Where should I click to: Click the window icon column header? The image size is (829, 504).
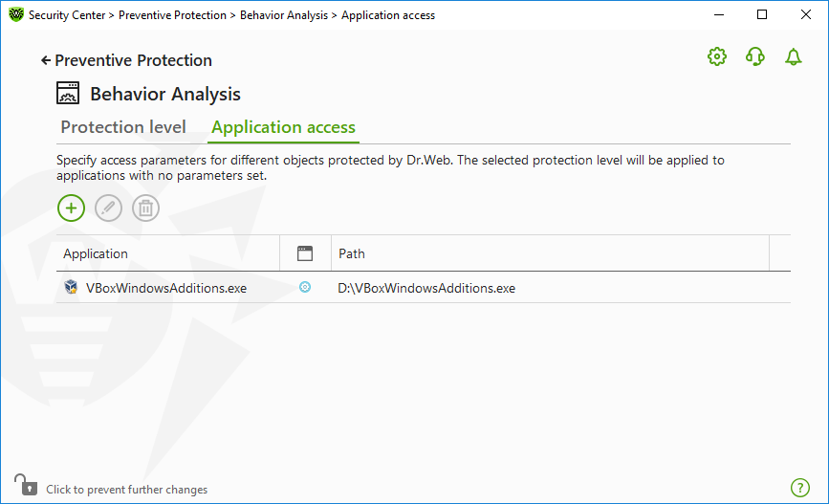[305, 253]
